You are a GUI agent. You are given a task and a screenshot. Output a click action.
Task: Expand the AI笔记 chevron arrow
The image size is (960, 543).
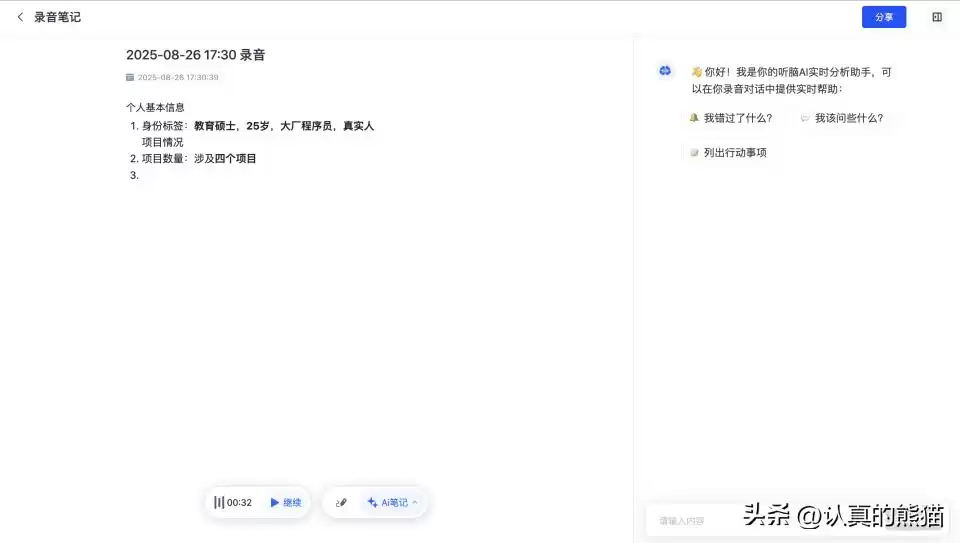[415, 503]
